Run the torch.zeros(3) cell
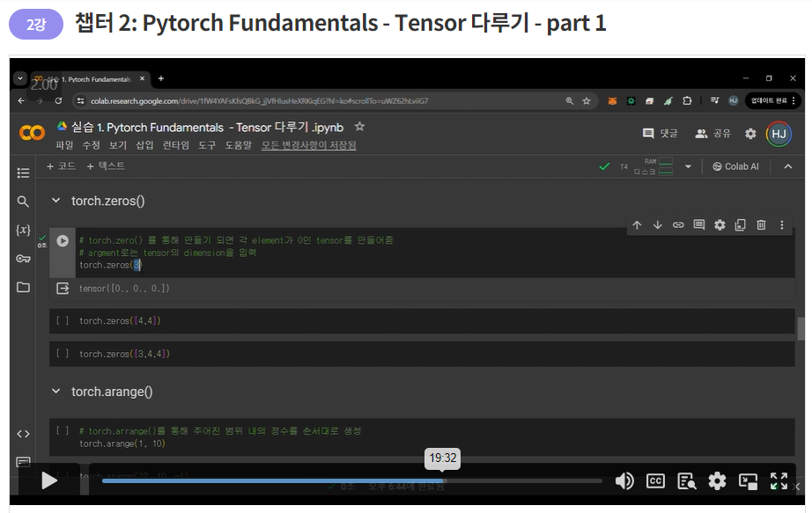Image resolution: width=812 pixels, height=513 pixels. [x=63, y=241]
